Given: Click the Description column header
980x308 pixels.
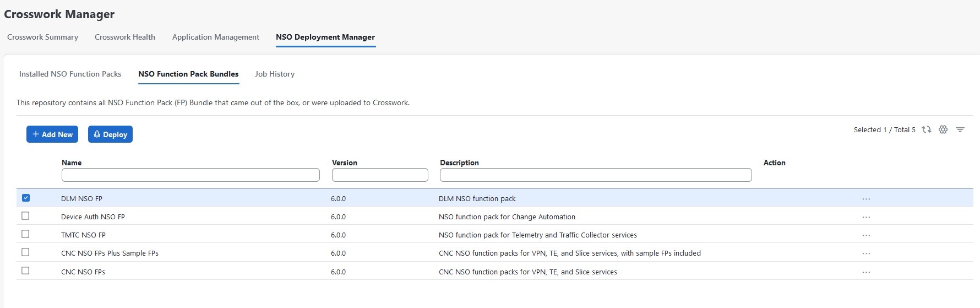Looking at the screenshot, I should point(459,163).
